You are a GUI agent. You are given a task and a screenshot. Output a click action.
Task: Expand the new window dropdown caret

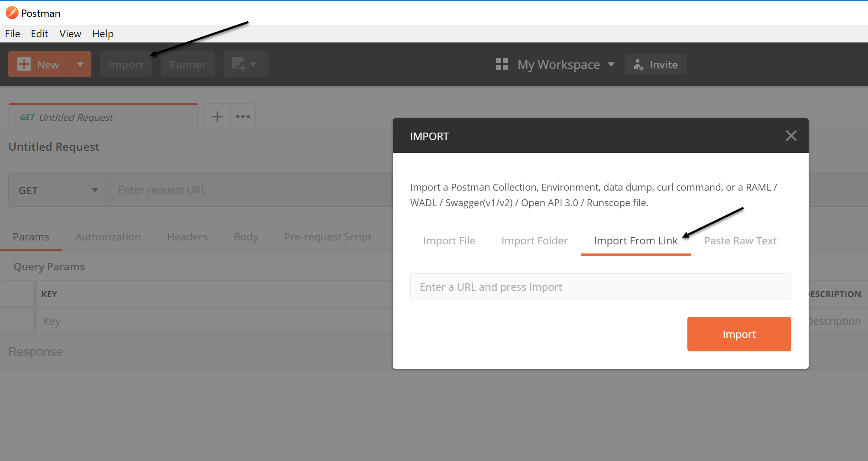pos(253,64)
